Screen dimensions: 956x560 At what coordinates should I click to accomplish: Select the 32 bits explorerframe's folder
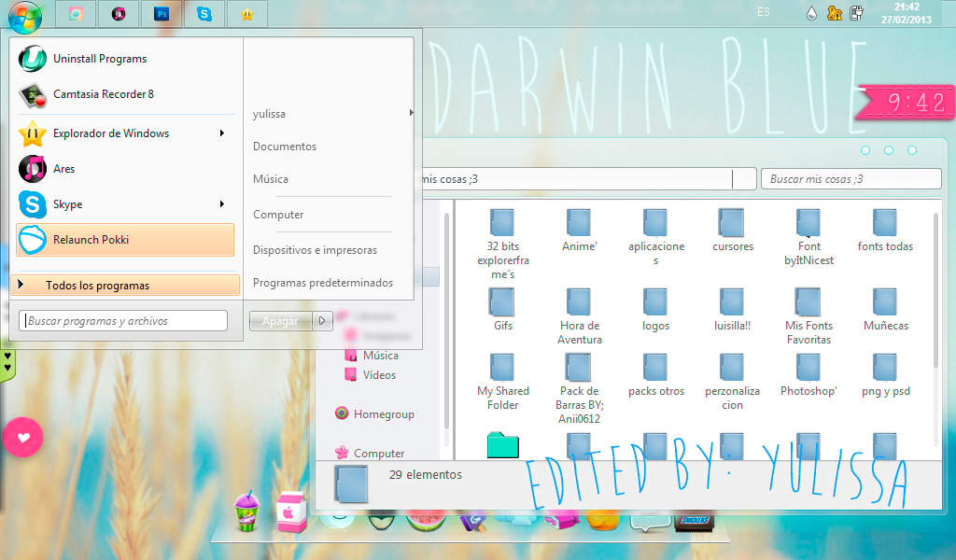(x=503, y=244)
